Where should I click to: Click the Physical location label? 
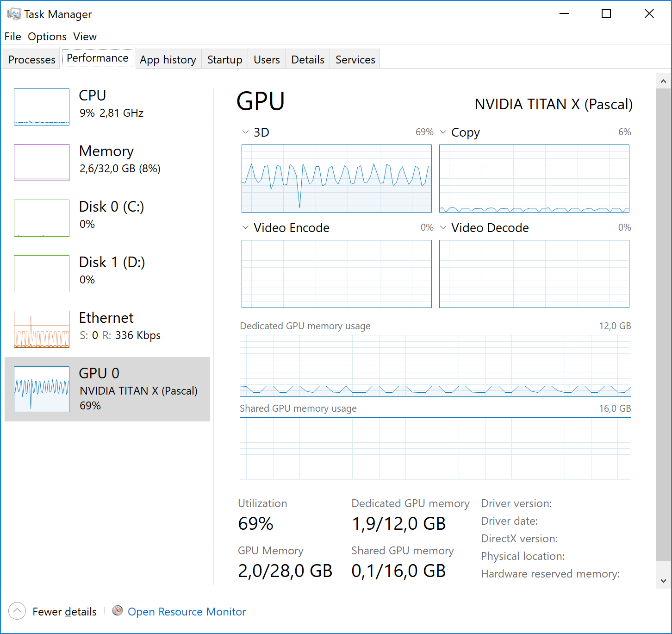[523, 556]
